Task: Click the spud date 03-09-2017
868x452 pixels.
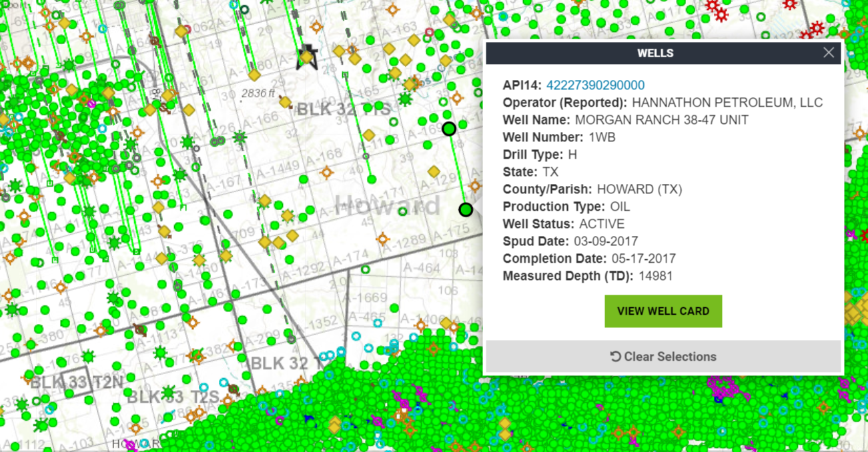Action: [606, 241]
